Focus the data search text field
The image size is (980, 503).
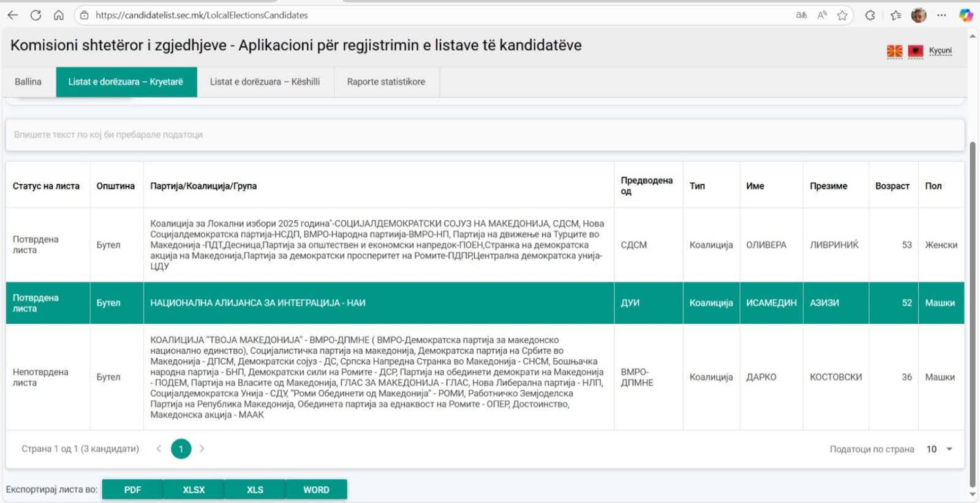tap(485, 135)
